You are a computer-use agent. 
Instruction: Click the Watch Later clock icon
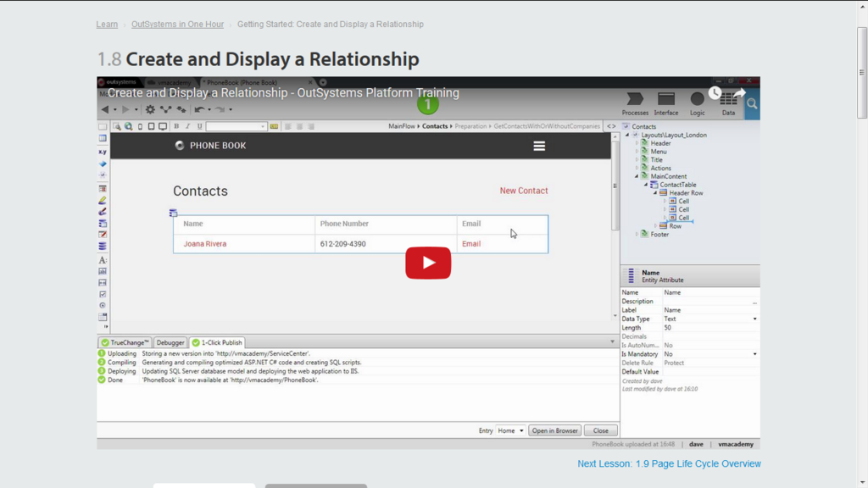click(715, 93)
